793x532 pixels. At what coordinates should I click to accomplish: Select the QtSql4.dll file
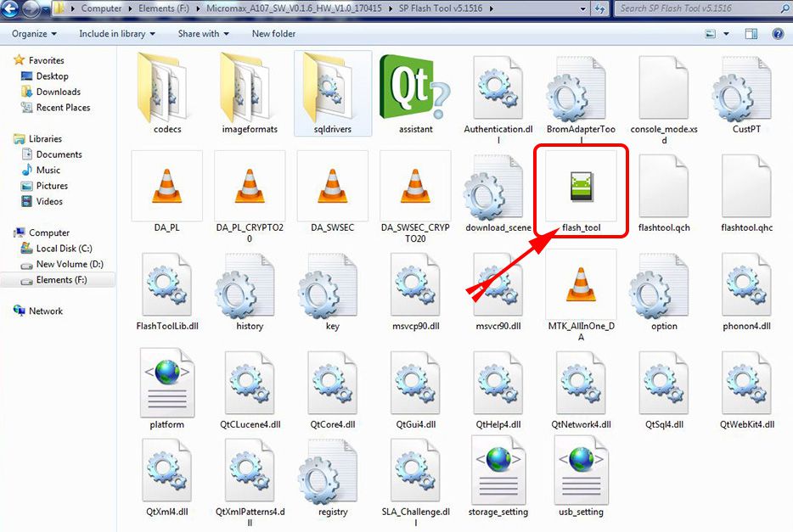(664, 389)
